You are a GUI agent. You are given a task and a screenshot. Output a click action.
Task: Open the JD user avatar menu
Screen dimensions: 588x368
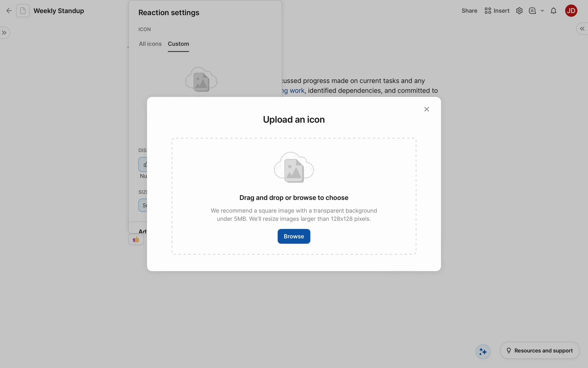(x=571, y=11)
